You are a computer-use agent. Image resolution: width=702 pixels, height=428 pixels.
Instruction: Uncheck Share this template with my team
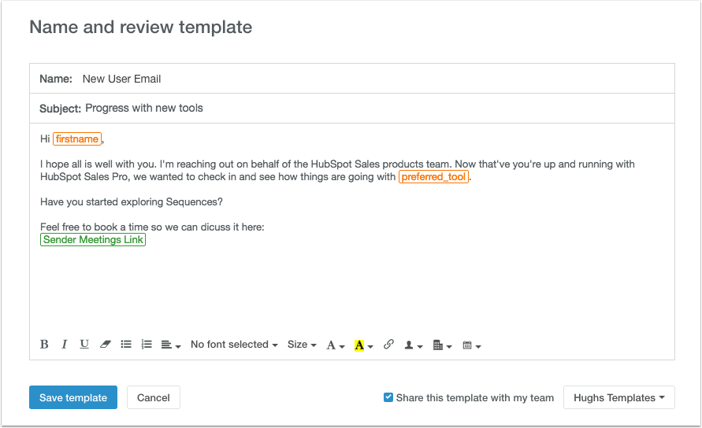coord(388,397)
